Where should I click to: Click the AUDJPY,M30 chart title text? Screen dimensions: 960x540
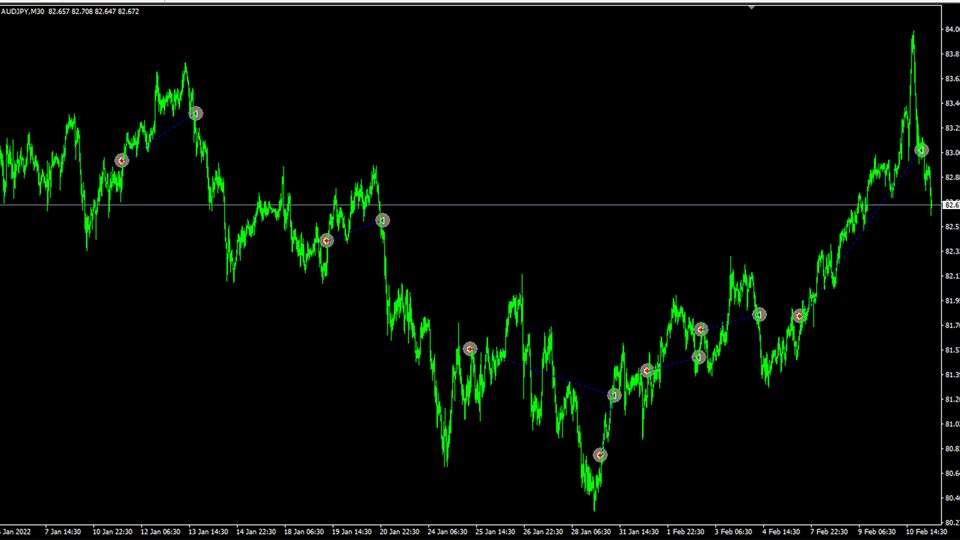(x=23, y=12)
